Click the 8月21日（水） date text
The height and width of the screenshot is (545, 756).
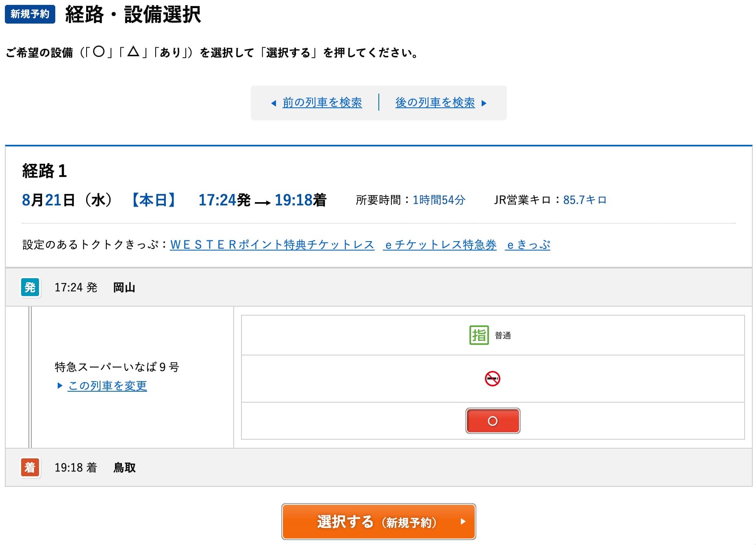tap(67, 200)
